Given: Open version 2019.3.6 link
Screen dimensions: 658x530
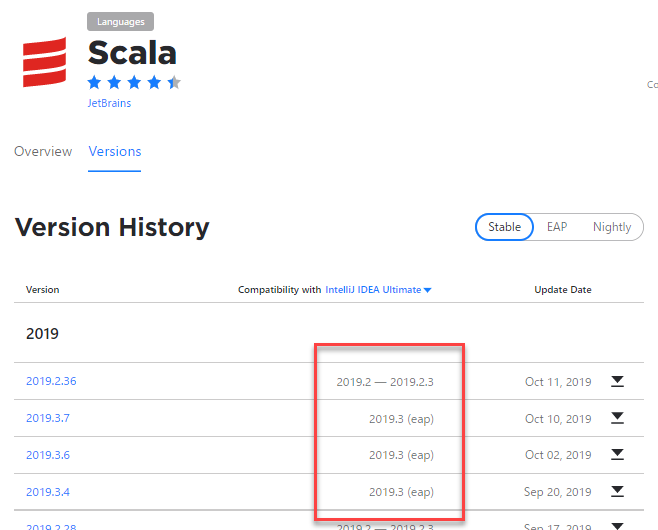Looking at the screenshot, I should (x=48, y=455).
